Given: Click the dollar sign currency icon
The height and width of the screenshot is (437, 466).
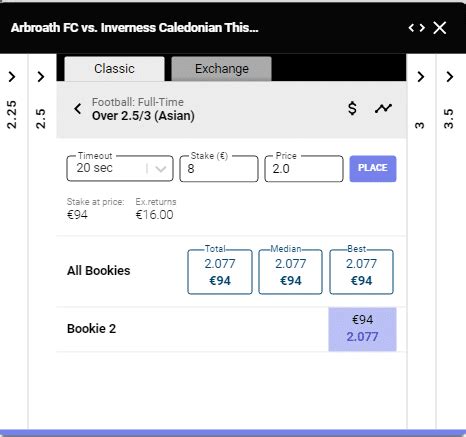Looking at the screenshot, I should click(352, 108).
